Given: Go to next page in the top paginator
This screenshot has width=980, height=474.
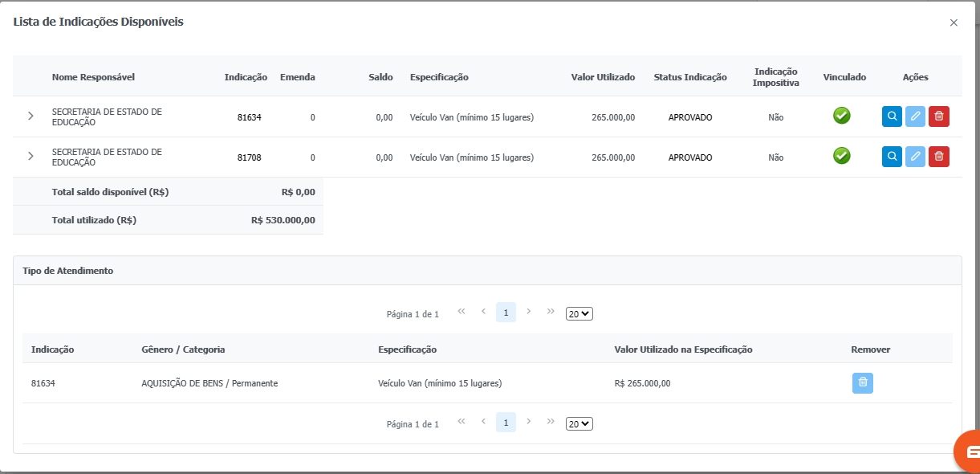Looking at the screenshot, I should [528, 312].
